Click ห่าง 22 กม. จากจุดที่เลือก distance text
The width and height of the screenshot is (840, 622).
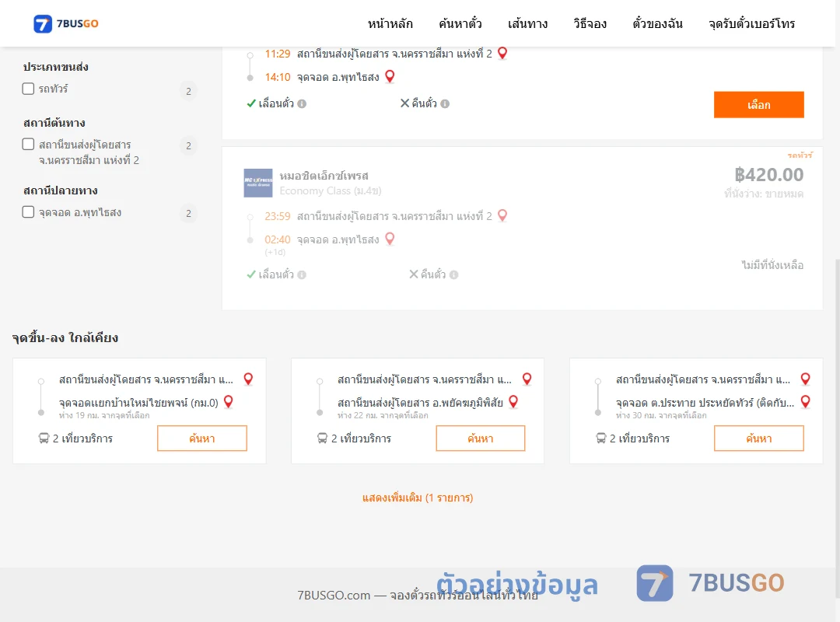(383, 416)
